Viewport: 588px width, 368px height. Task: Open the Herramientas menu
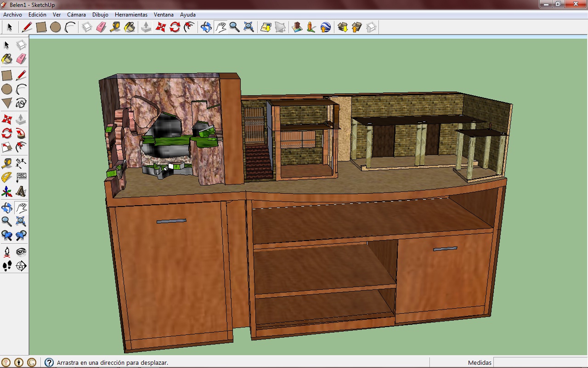[131, 15]
